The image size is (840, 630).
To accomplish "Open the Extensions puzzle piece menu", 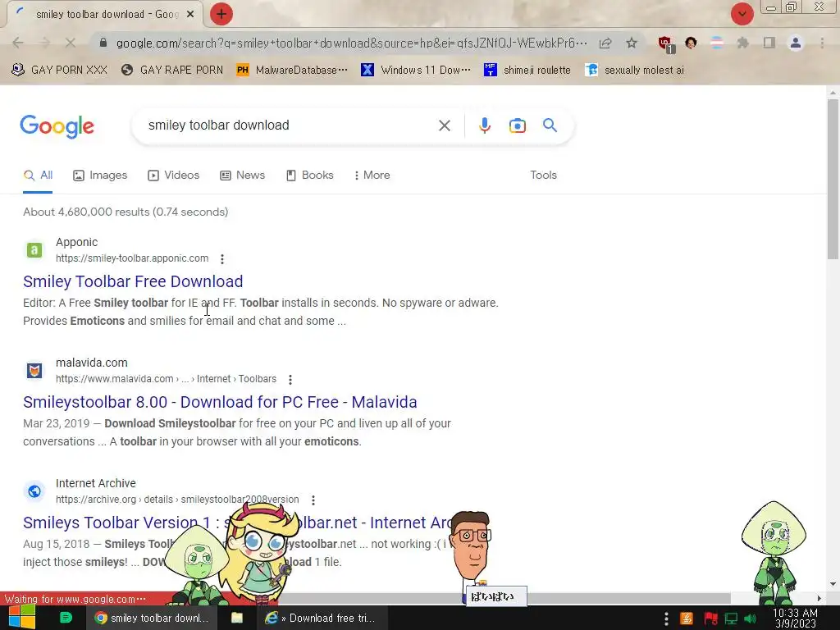I will coord(742,43).
